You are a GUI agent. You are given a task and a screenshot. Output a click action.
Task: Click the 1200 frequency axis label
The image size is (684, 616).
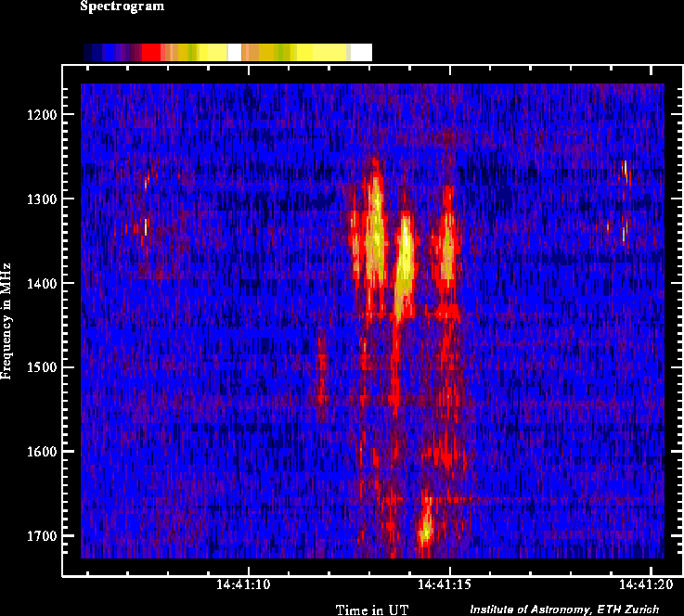[42, 115]
